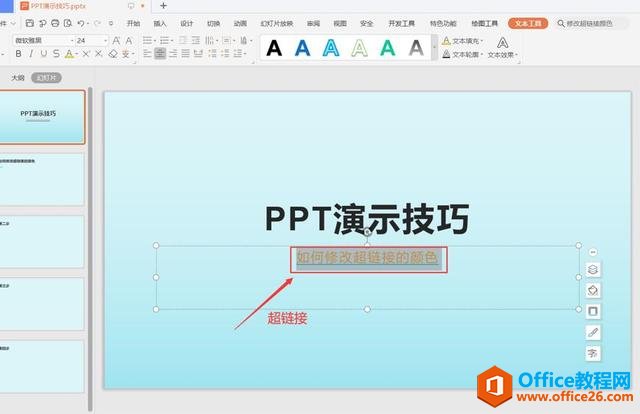The width and height of the screenshot is (640, 414).
Task: Open the 设计 ribbon tab
Action: (x=187, y=24)
